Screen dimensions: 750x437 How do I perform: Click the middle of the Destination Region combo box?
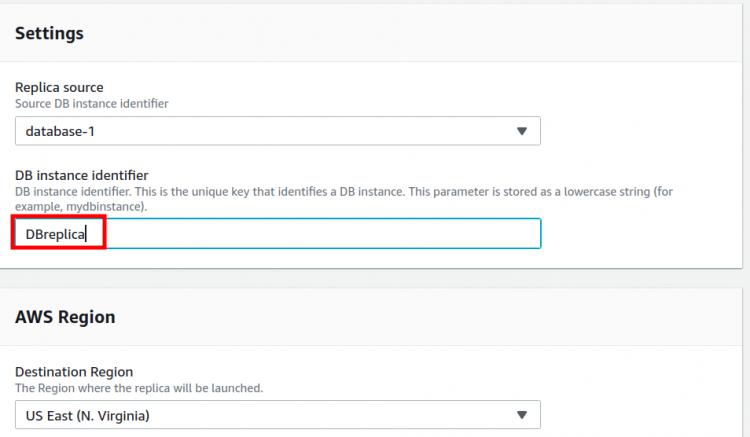277,414
